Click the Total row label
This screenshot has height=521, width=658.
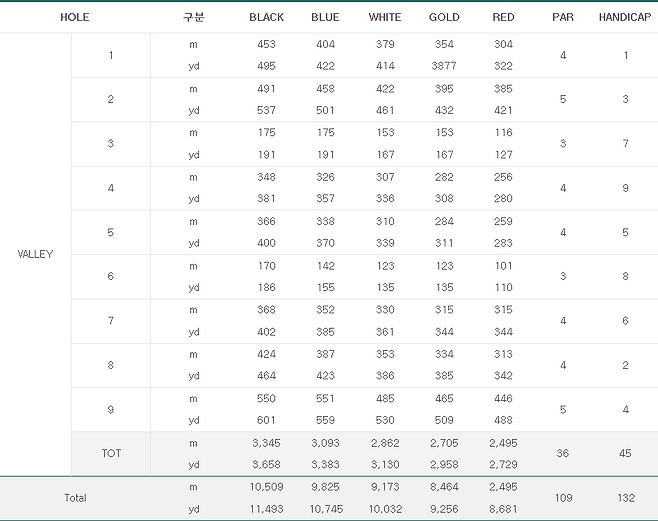75,497
